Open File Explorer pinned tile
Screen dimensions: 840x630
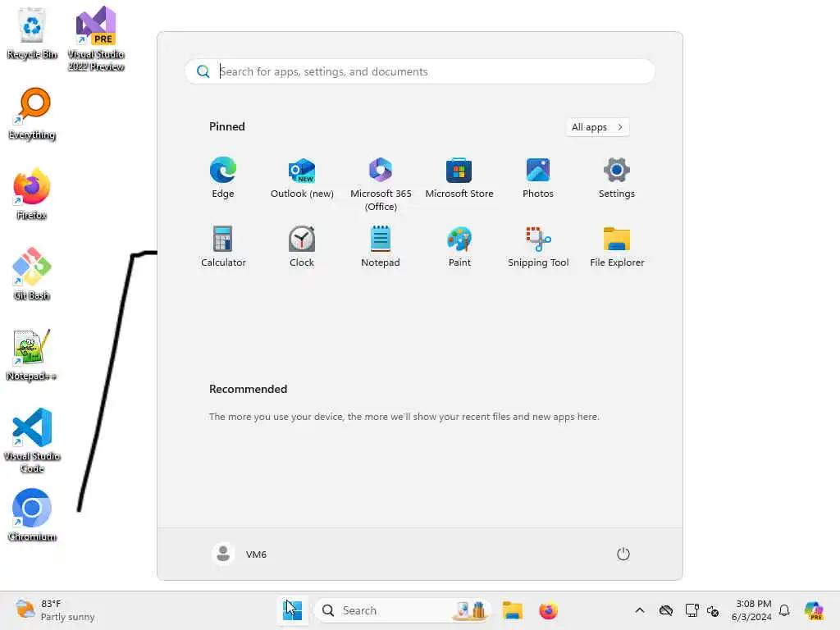[x=617, y=246]
